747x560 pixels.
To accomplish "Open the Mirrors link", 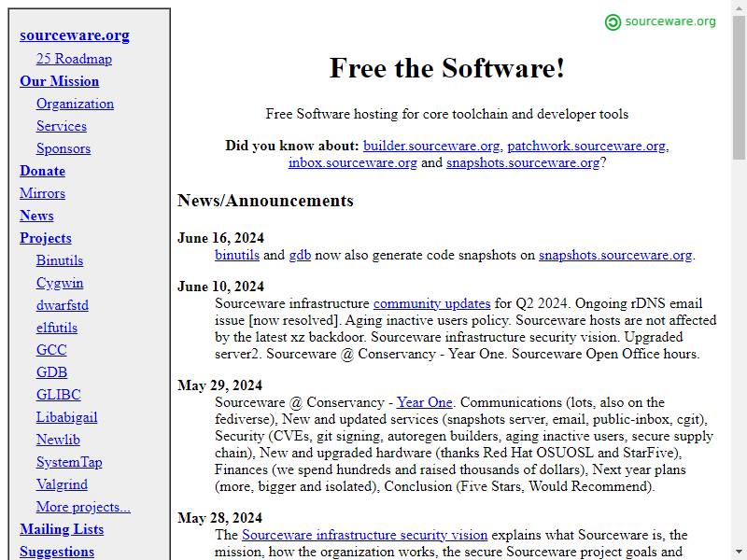I will coord(42,193).
